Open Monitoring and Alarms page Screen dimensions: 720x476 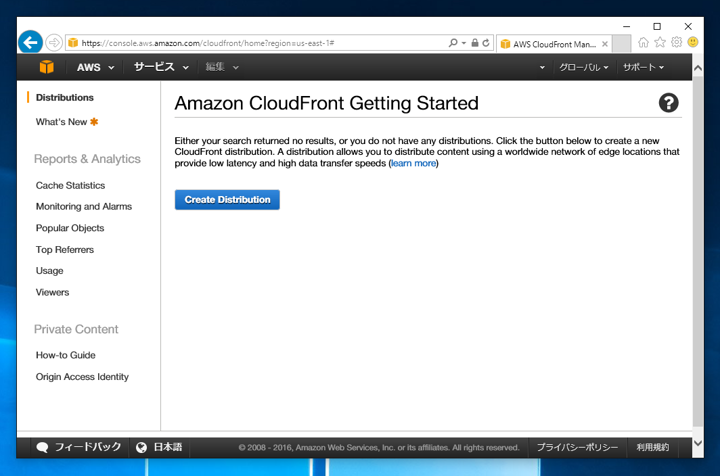(x=84, y=207)
